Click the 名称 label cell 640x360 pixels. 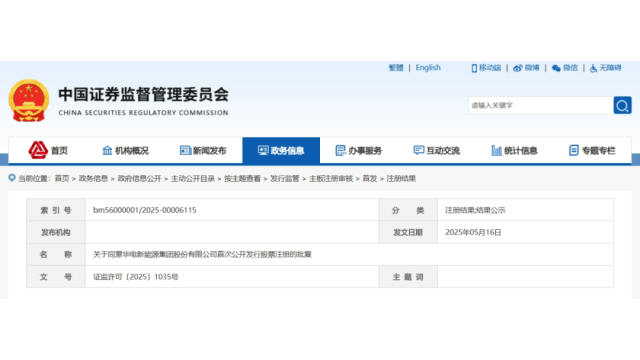[56, 254]
